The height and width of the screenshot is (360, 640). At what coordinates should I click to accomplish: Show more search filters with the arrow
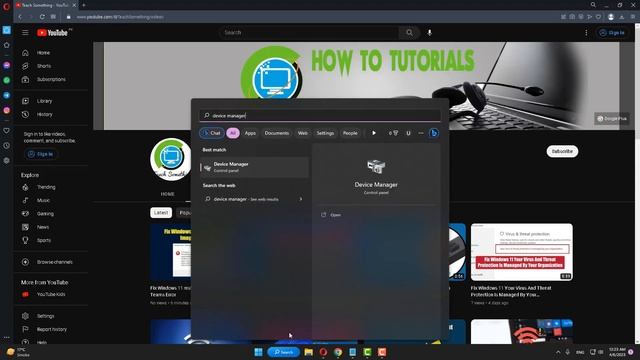click(373, 133)
